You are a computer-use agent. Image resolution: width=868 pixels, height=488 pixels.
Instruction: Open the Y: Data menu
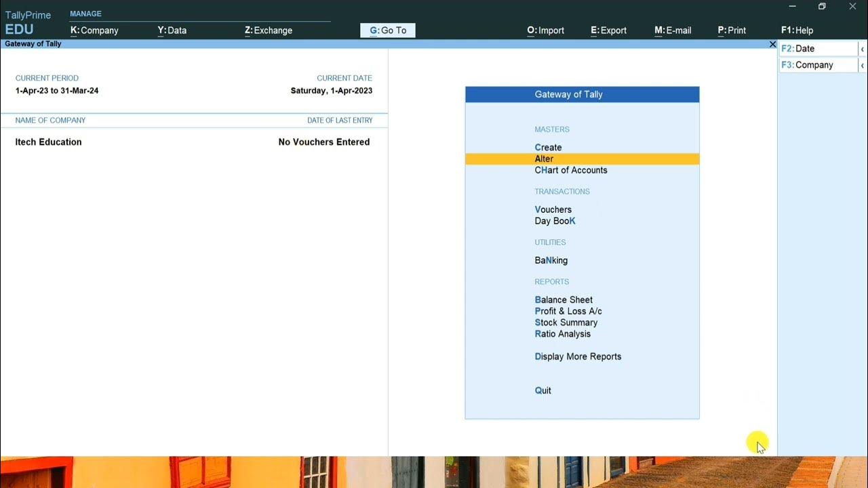172,30
